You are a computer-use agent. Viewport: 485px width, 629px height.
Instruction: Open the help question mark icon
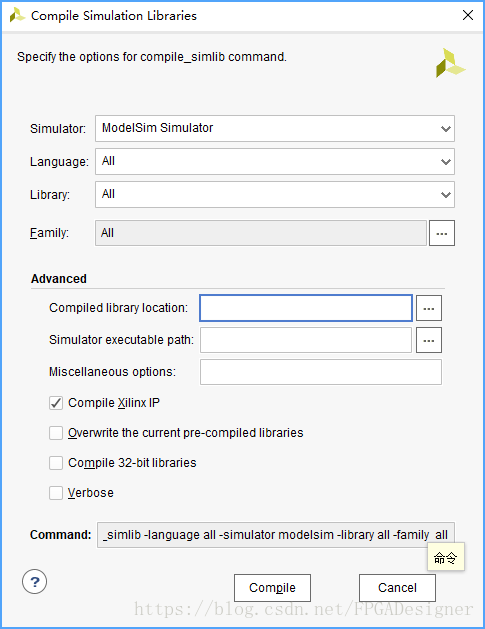click(x=34, y=581)
